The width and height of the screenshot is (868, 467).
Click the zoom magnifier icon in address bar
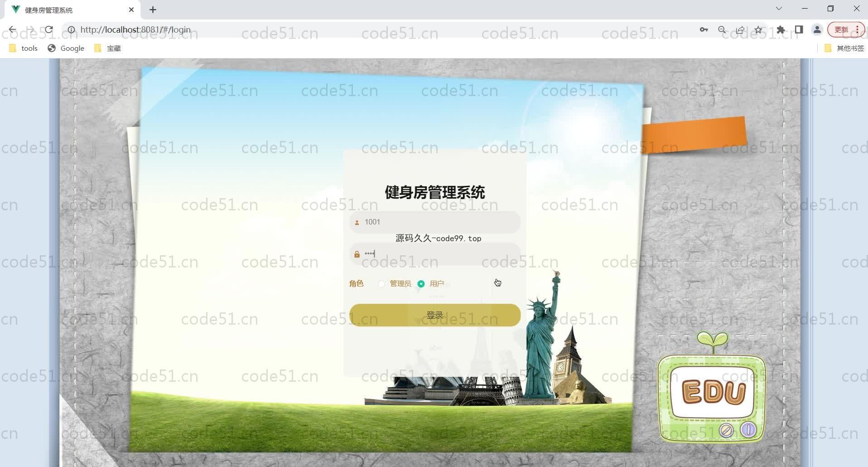(x=722, y=29)
